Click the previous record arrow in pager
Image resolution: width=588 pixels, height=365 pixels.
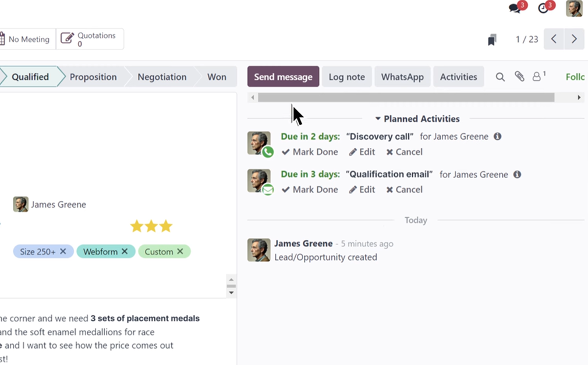pyautogui.click(x=553, y=38)
